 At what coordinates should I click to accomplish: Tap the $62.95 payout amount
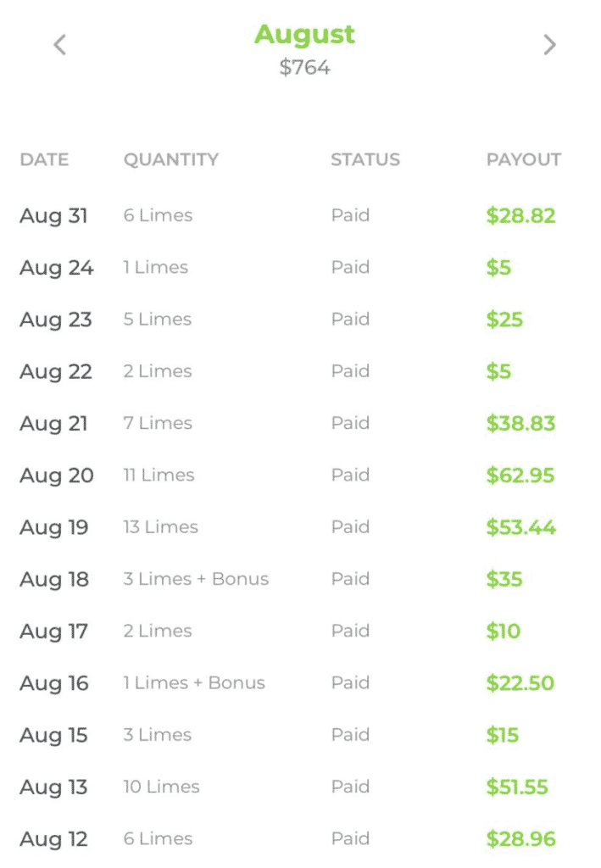pyautogui.click(x=520, y=475)
